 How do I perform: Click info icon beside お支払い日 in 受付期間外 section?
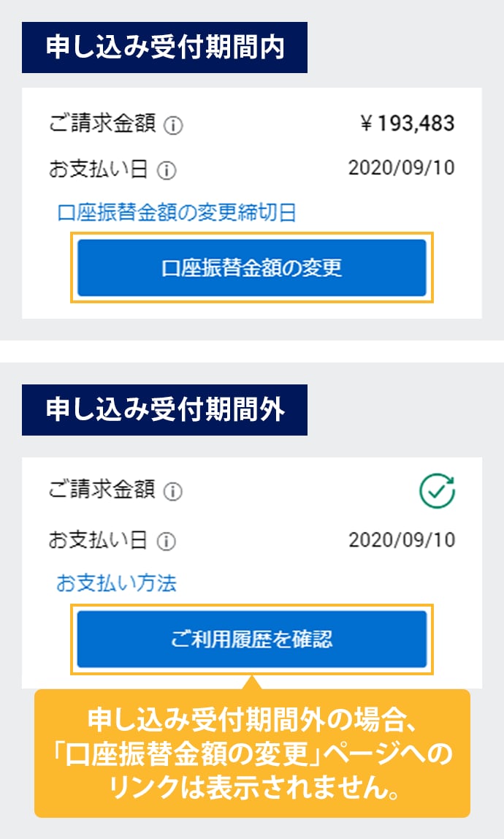(x=167, y=542)
